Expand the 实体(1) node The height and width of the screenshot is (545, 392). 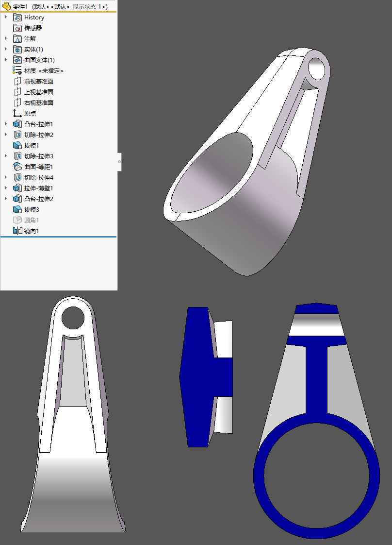pos(5,49)
